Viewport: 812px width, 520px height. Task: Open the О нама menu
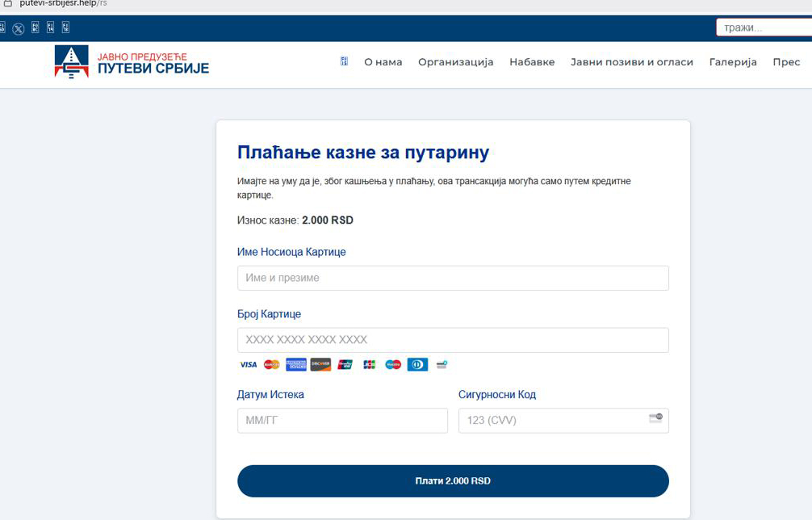383,62
